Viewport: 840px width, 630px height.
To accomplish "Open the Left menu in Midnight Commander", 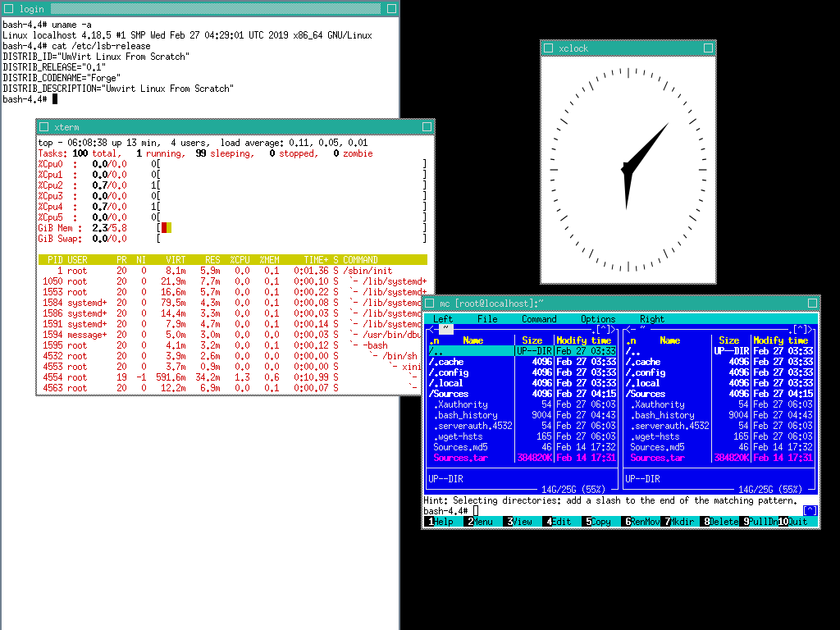I will (x=442, y=319).
